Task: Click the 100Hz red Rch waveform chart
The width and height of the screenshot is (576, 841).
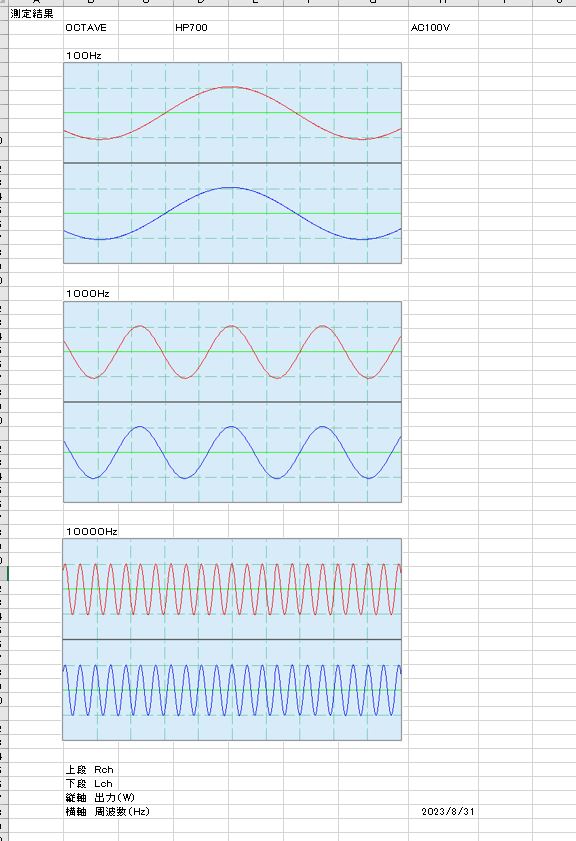Action: (232, 113)
